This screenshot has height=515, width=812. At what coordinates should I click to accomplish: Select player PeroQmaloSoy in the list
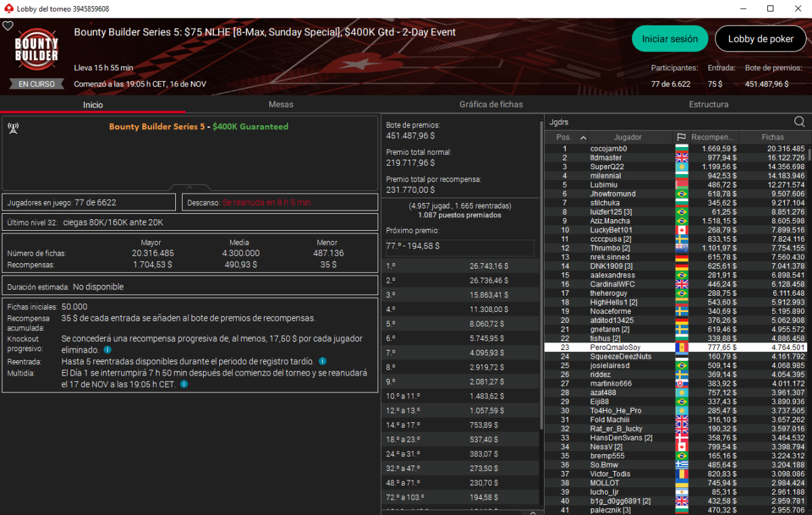(614, 348)
